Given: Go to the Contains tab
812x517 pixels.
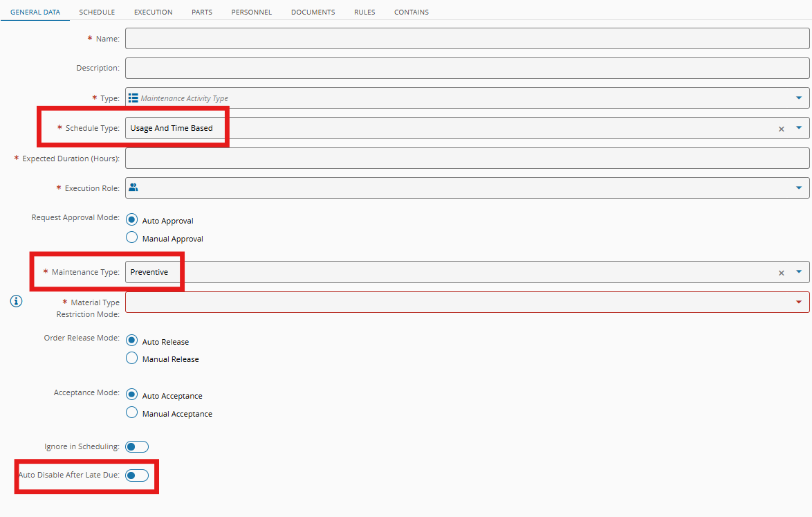Looking at the screenshot, I should pos(411,12).
